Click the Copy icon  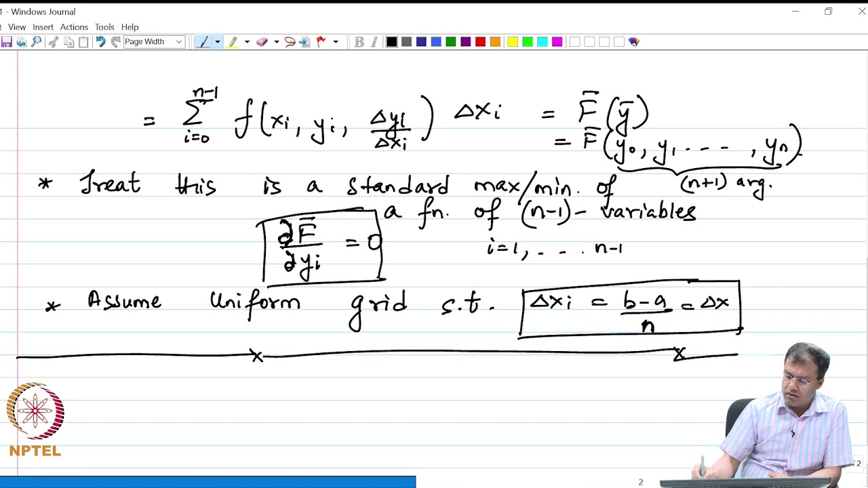[x=68, y=42]
